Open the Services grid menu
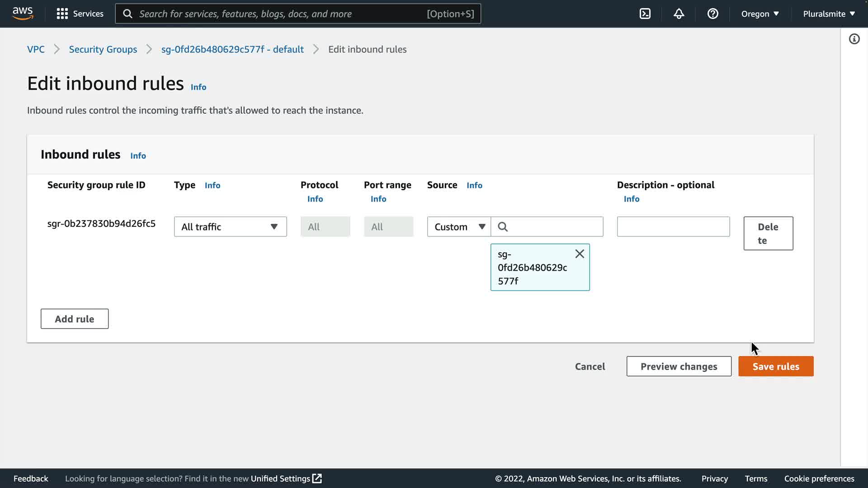Screen dimensions: 868x488 pyautogui.click(x=80, y=14)
